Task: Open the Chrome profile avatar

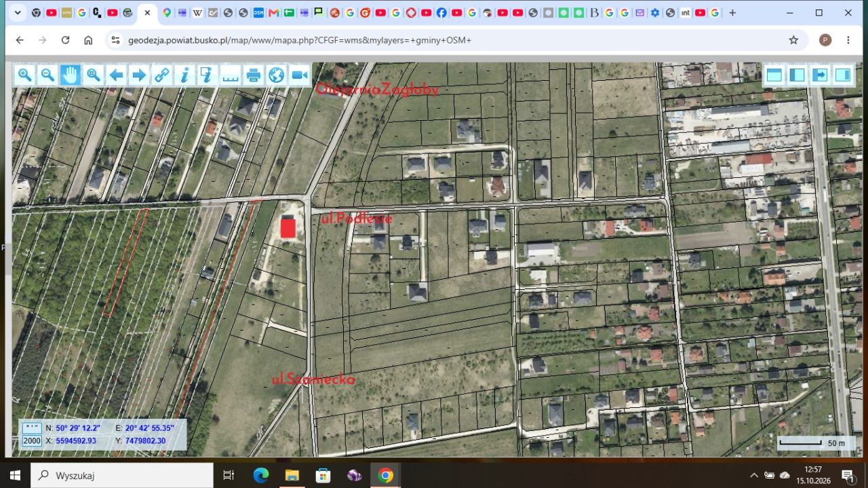Action: (825, 40)
